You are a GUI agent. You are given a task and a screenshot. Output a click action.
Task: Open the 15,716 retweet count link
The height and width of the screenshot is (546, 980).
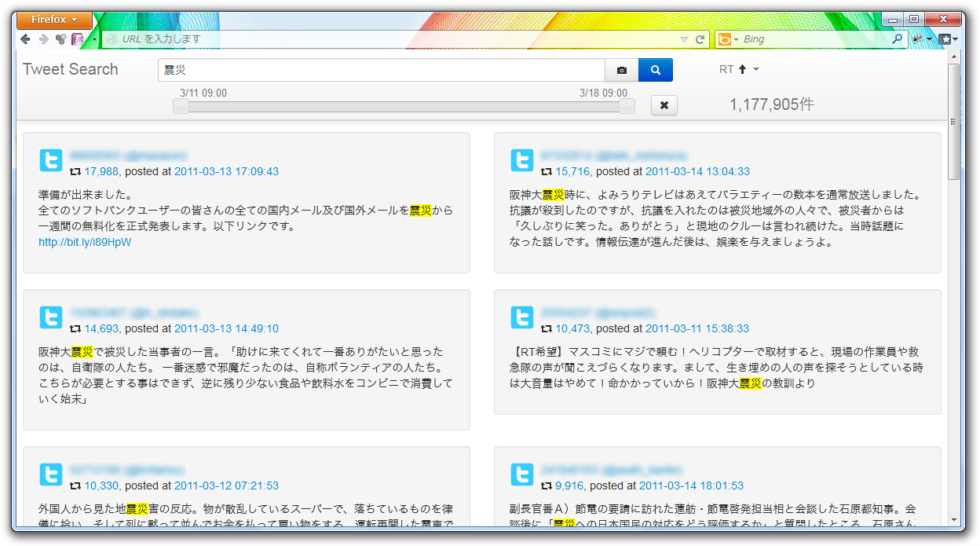point(572,171)
